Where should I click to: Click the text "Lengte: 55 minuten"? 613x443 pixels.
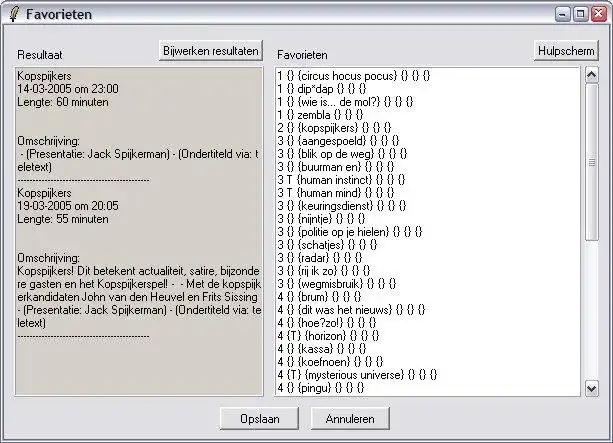pos(63,219)
